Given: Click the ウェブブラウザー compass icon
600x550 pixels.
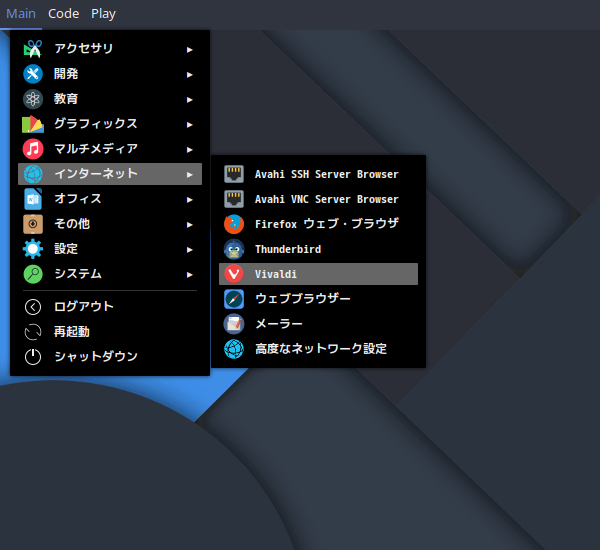Looking at the screenshot, I should point(234,299).
